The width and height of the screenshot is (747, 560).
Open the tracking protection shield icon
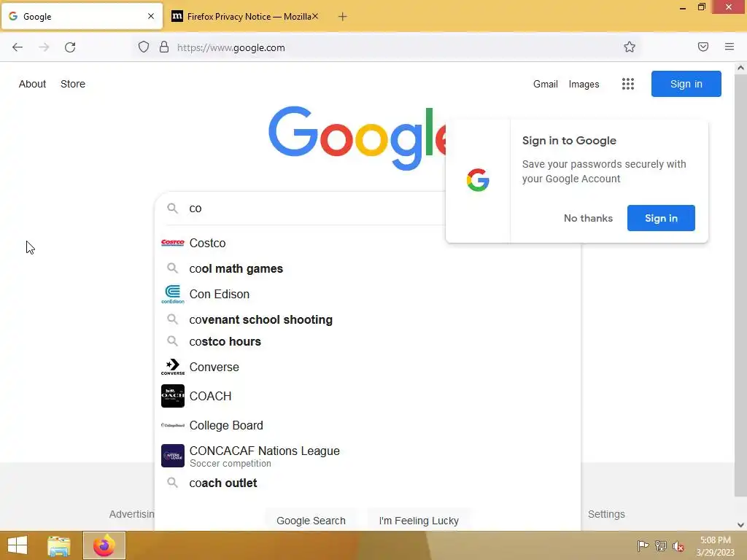click(x=144, y=47)
